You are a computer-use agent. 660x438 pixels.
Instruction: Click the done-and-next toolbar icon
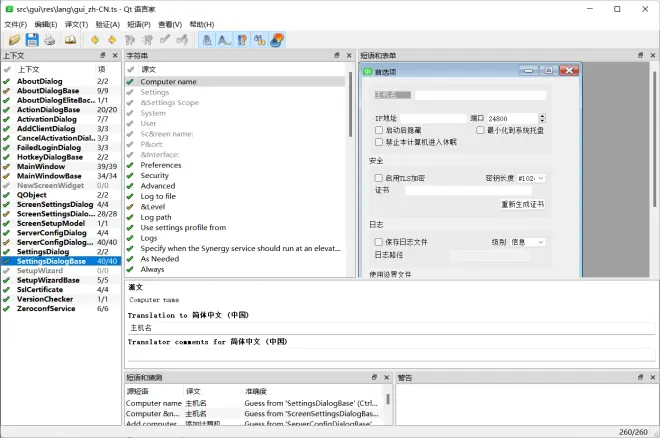182,40
